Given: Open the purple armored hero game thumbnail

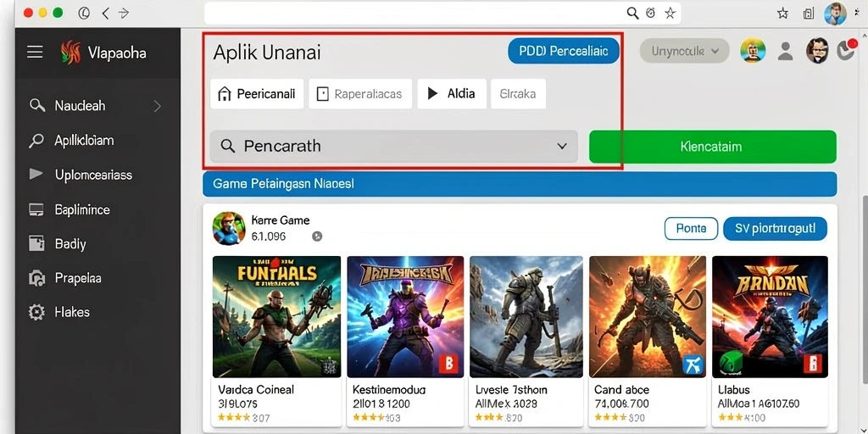Looking at the screenshot, I should [x=405, y=317].
